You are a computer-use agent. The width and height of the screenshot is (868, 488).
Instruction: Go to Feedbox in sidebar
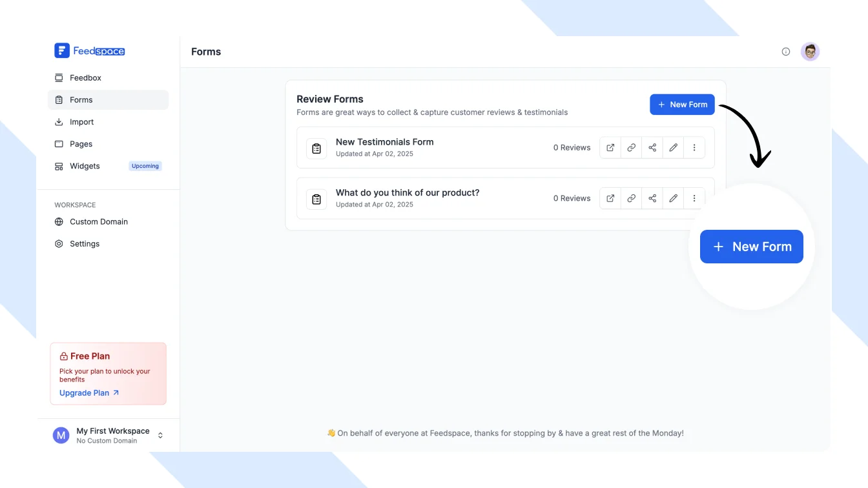pos(85,78)
